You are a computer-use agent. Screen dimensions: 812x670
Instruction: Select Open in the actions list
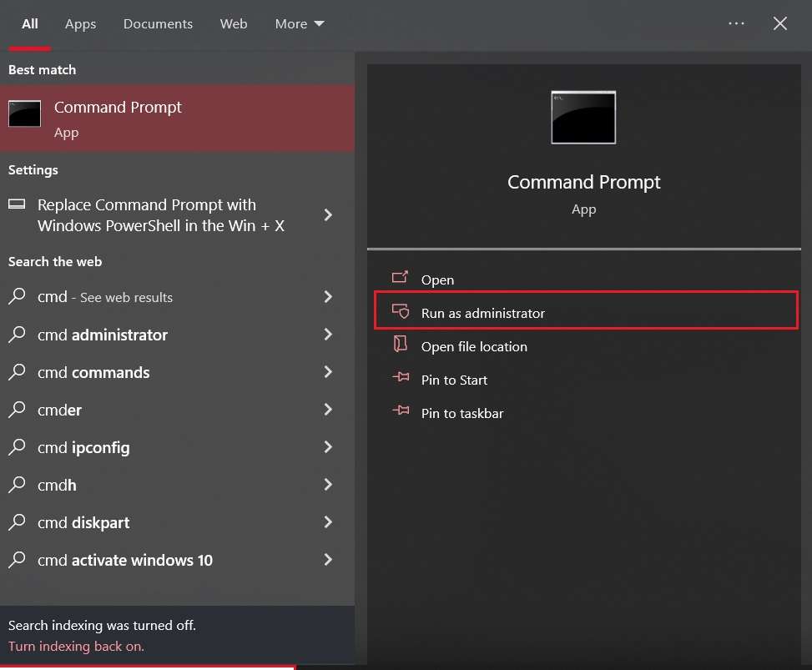437,280
